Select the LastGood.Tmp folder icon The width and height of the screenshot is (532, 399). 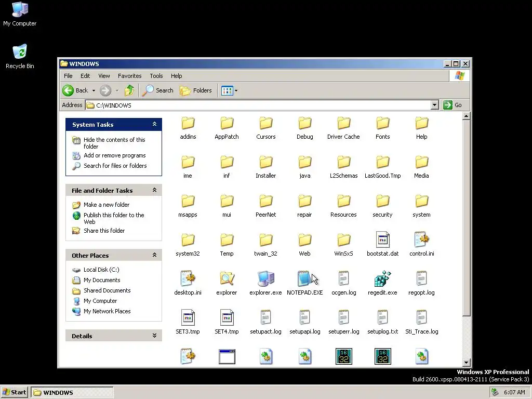383,162
